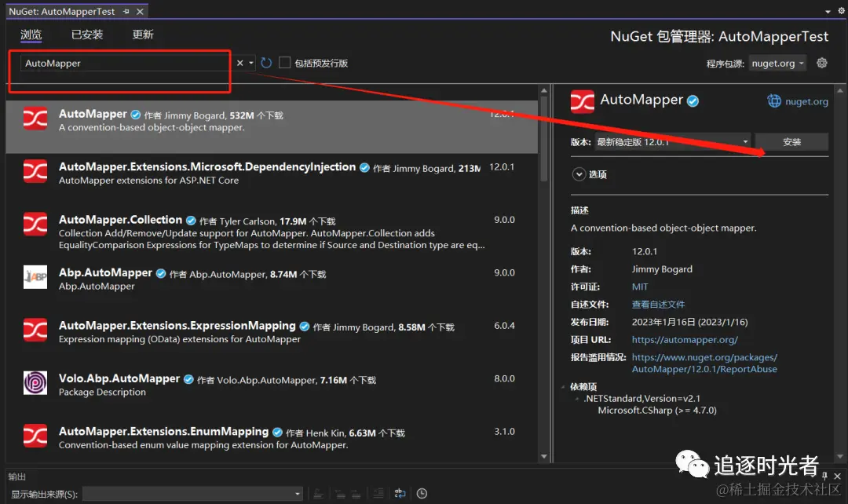Screen dimensions: 848x504
Task: Click the DependencyInjection package icon
Action: (35, 171)
